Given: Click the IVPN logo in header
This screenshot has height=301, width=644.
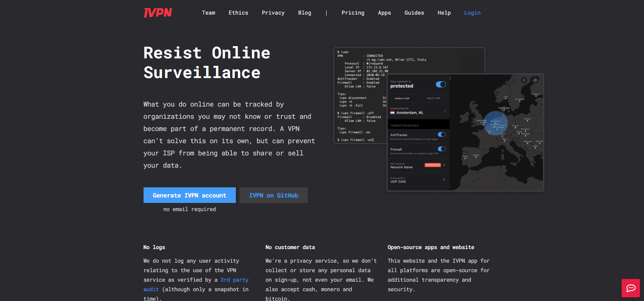Looking at the screenshot, I should (x=158, y=13).
